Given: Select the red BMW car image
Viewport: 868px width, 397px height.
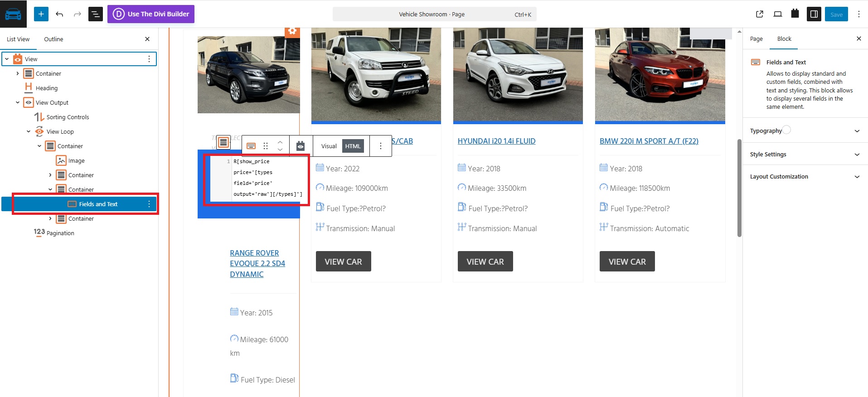Looking at the screenshot, I should [x=660, y=74].
